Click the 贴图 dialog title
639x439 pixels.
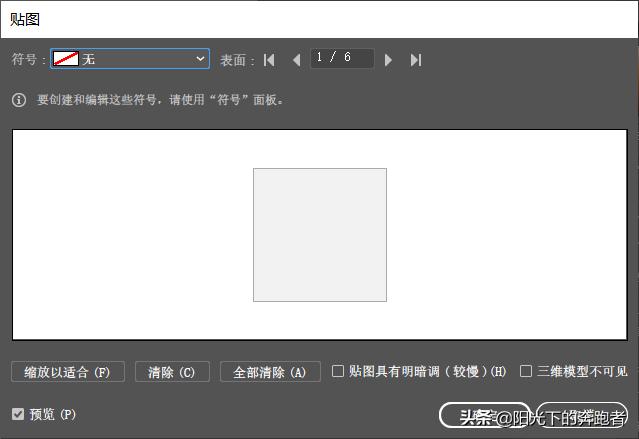[24, 19]
